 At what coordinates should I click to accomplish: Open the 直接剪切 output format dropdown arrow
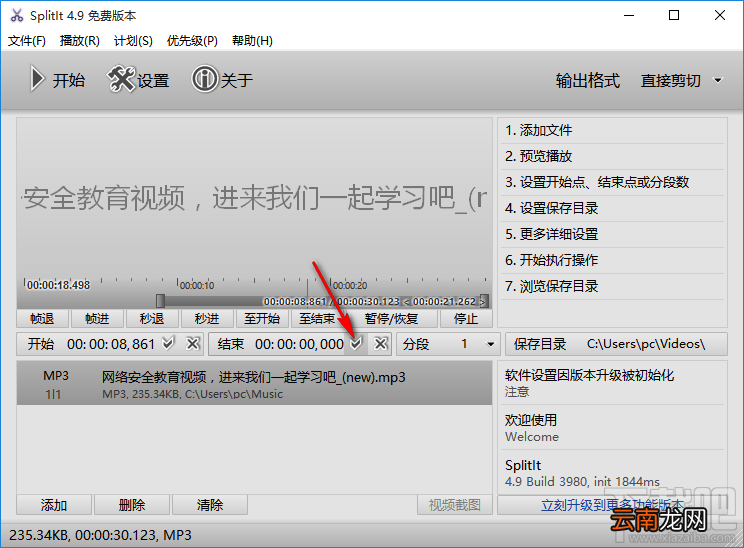tap(718, 80)
